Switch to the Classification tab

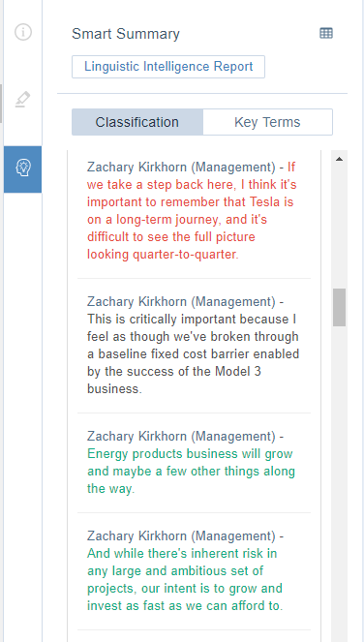coord(137,122)
